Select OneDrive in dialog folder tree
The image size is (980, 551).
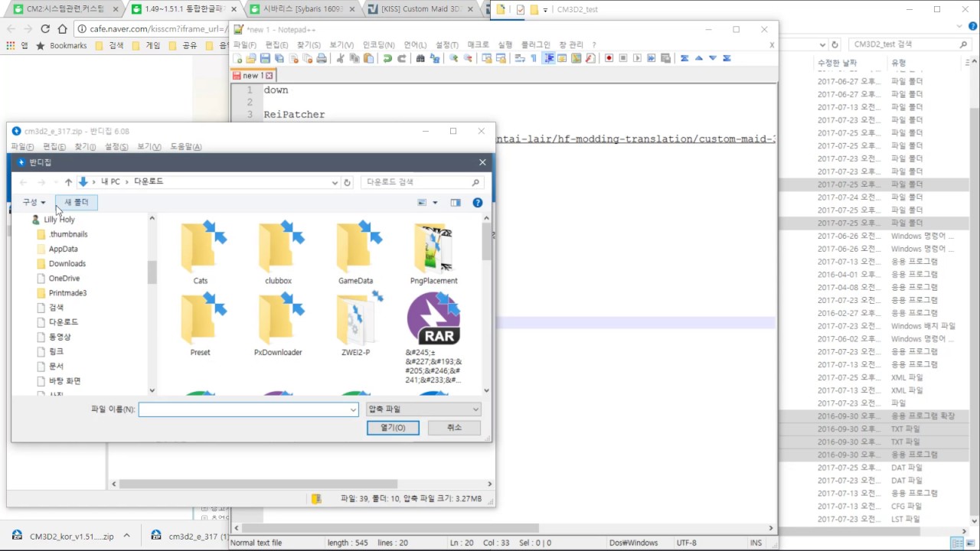pyautogui.click(x=64, y=279)
